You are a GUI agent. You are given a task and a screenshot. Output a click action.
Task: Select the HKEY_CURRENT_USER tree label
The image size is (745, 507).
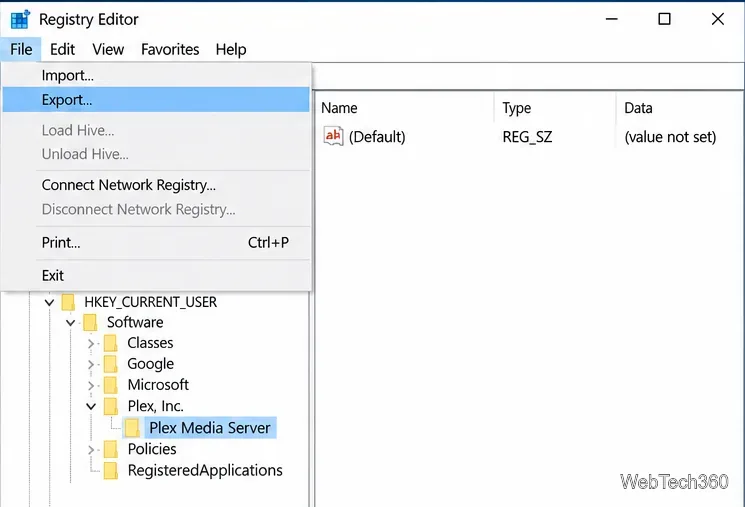pos(151,302)
